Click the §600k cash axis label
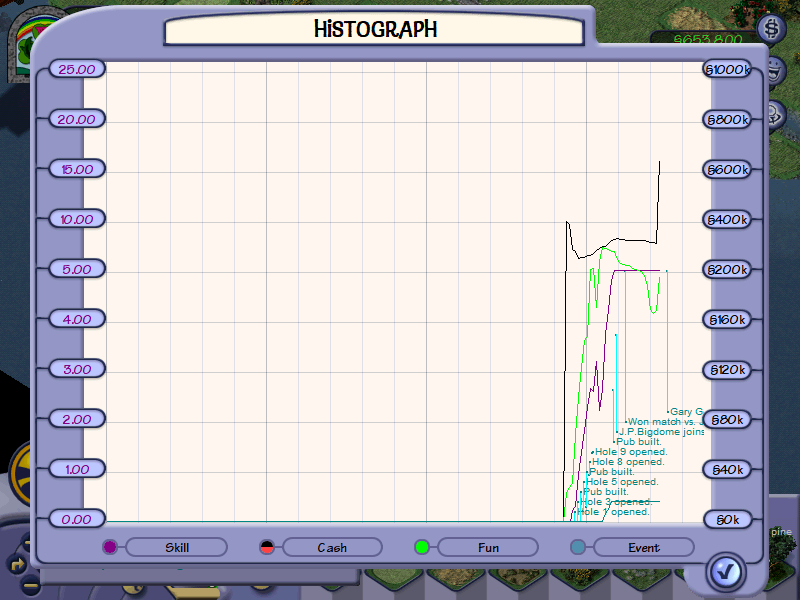 pyautogui.click(x=728, y=169)
